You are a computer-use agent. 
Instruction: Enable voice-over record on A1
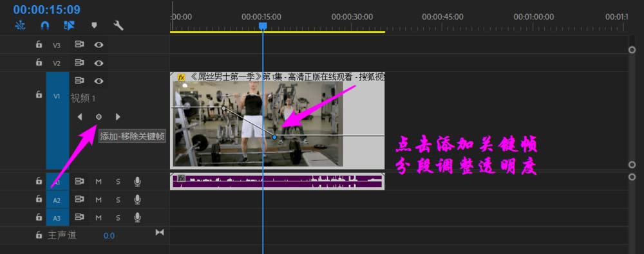click(x=138, y=181)
